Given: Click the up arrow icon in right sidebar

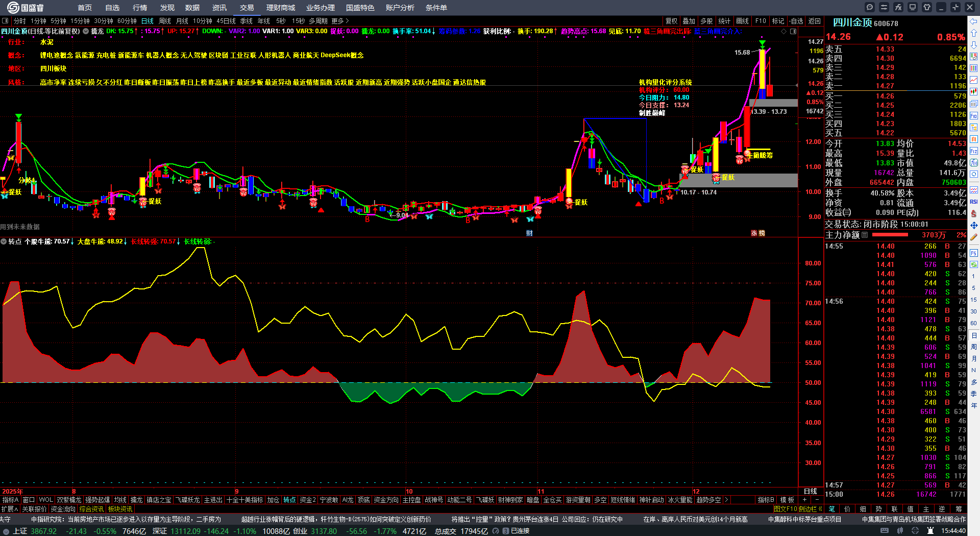Looking at the screenshot, I should [974, 33].
